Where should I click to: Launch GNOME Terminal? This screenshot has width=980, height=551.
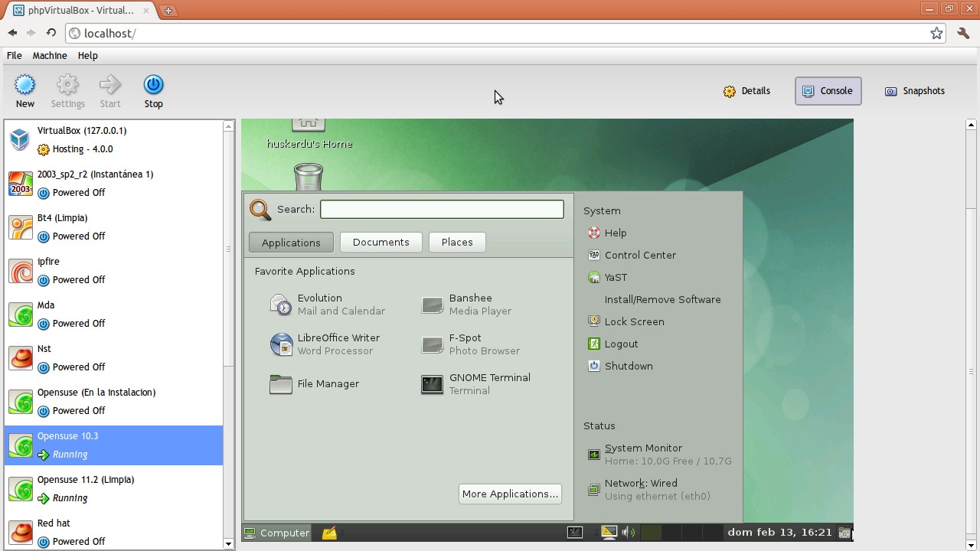point(476,384)
